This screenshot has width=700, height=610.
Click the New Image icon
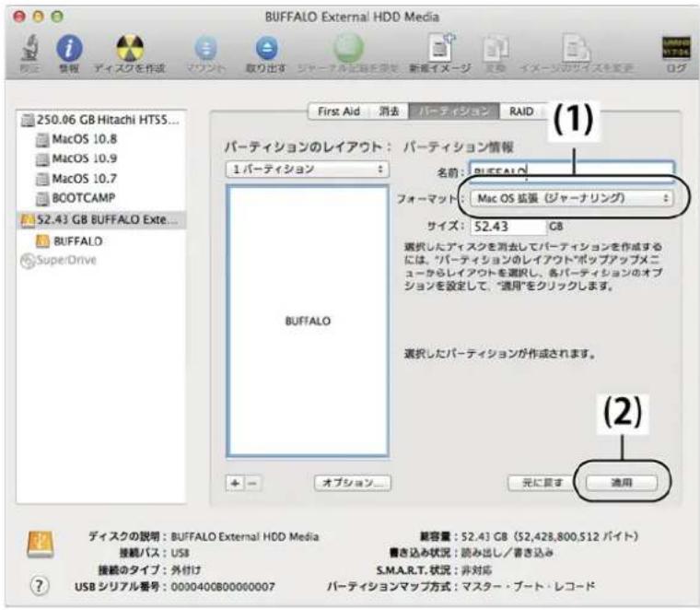coord(441,47)
